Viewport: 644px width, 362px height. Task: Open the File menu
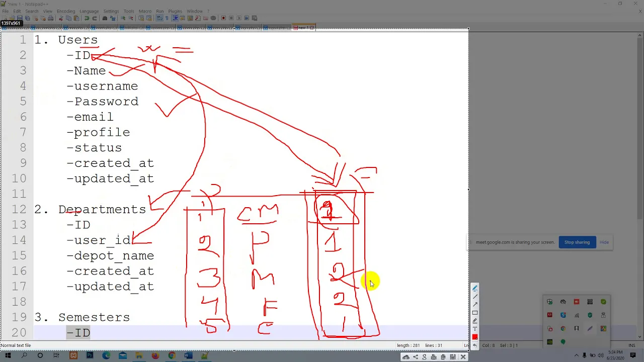[5, 11]
